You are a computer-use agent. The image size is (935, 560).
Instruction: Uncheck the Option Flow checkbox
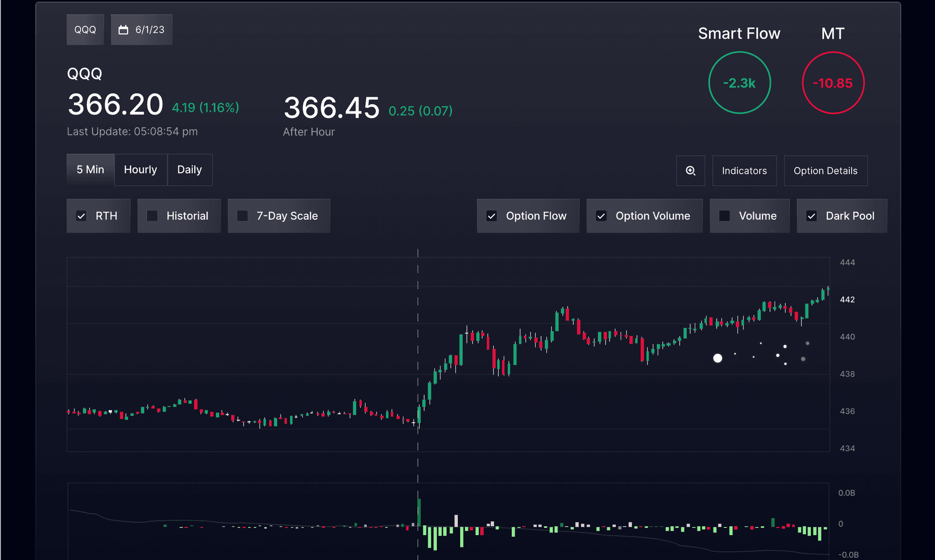coord(492,216)
